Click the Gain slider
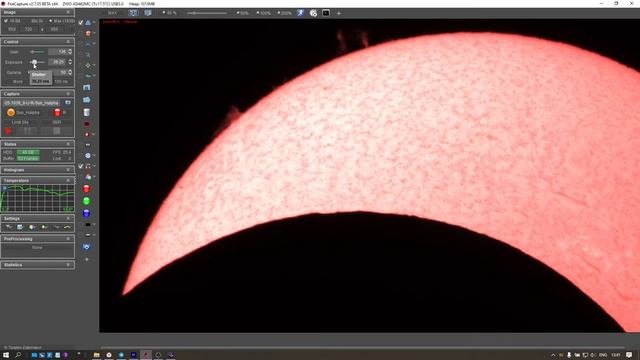Screen dimensions: 640x360 coord(38,52)
